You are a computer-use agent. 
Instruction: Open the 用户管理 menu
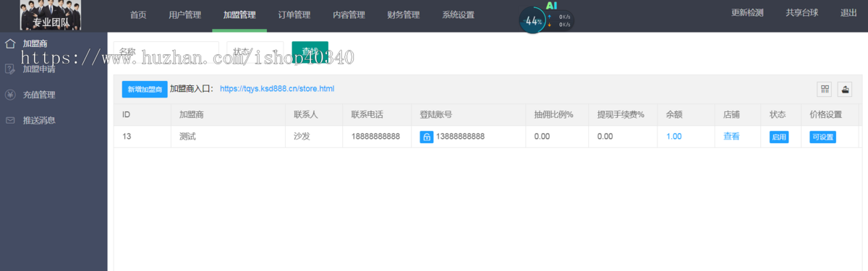tap(184, 14)
